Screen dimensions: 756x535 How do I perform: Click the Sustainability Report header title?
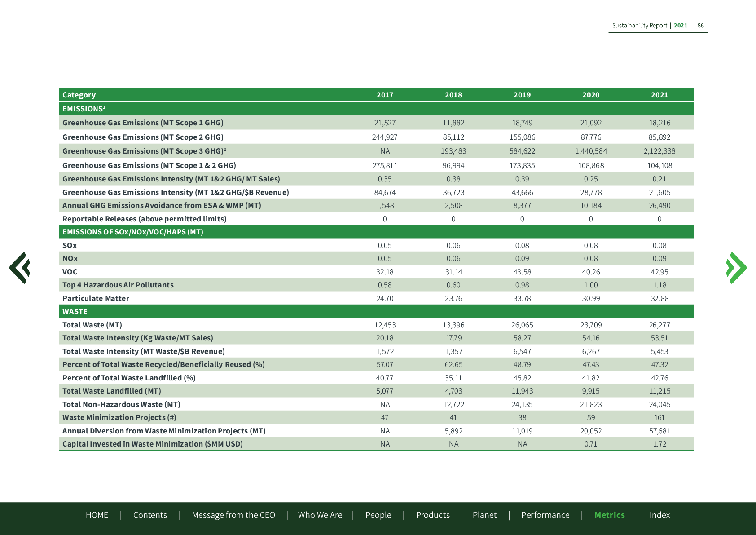coord(639,26)
